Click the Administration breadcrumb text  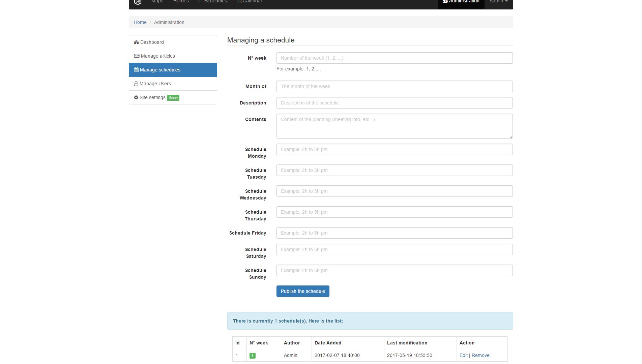point(169,22)
